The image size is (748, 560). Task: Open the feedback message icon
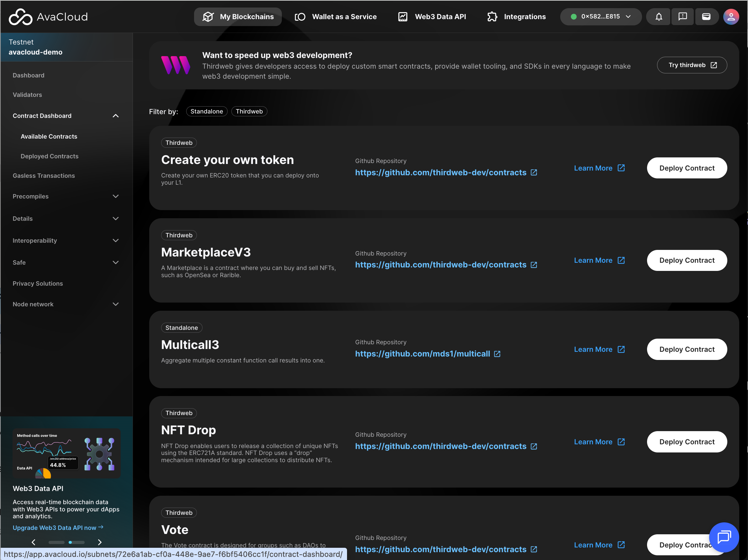tap(682, 17)
